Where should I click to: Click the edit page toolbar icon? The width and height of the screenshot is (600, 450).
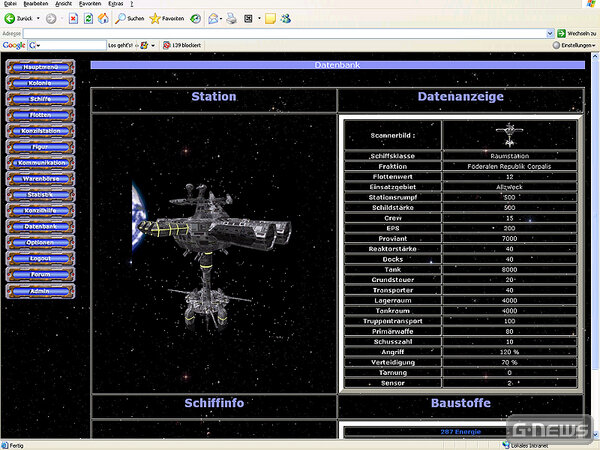pyautogui.click(x=248, y=18)
